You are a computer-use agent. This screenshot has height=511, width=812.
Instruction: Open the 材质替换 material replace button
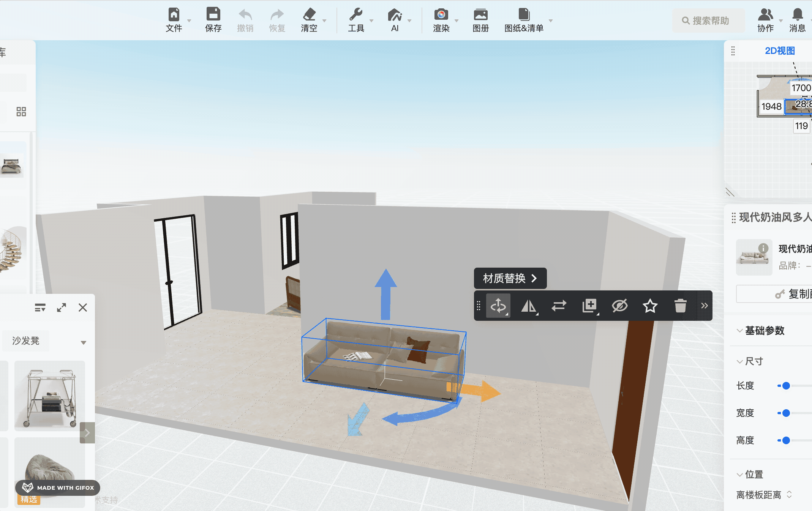point(510,278)
